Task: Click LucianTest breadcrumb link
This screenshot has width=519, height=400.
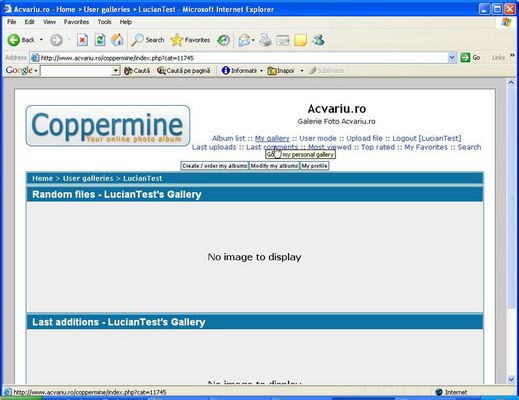Action: pyautogui.click(x=143, y=178)
